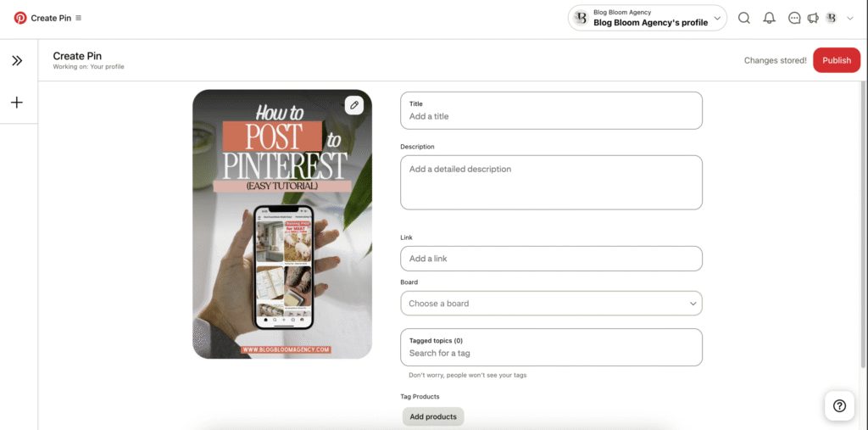This screenshot has width=868, height=430.
Task: Open the help question mark button
Action: (x=839, y=406)
